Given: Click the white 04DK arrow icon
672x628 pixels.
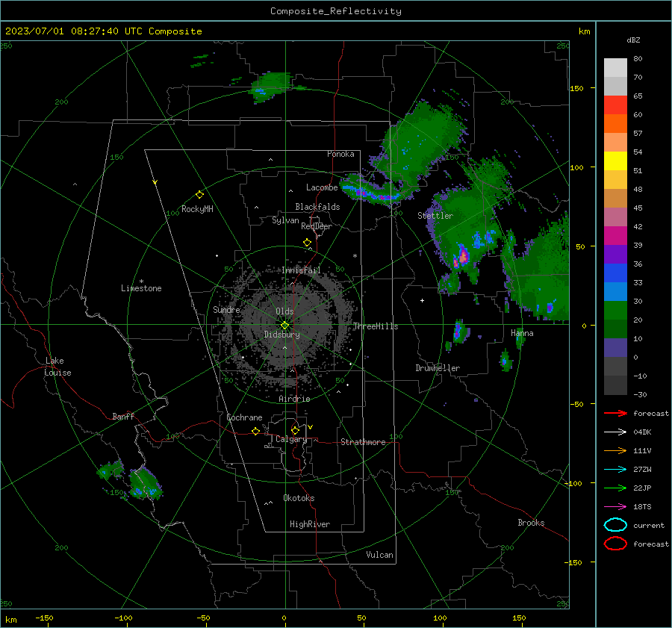Looking at the screenshot, I should [615, 432].
